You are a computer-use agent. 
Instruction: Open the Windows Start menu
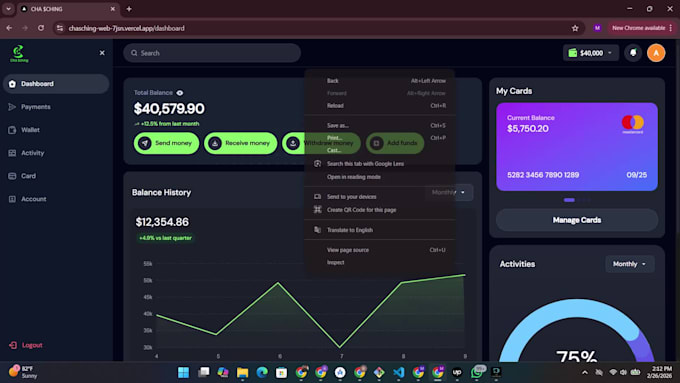click(x=183, y=372)
